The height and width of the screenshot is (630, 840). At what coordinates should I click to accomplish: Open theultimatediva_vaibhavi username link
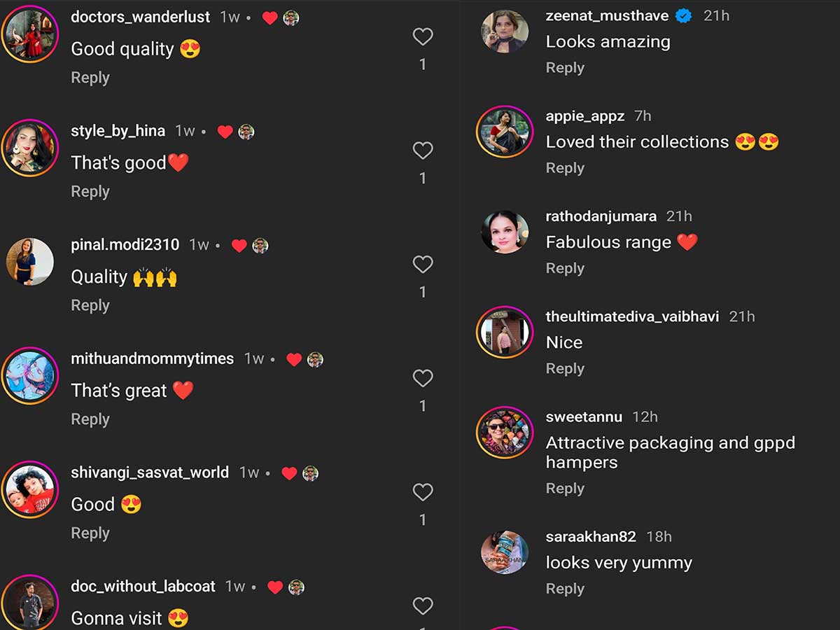tap(632, 316)
